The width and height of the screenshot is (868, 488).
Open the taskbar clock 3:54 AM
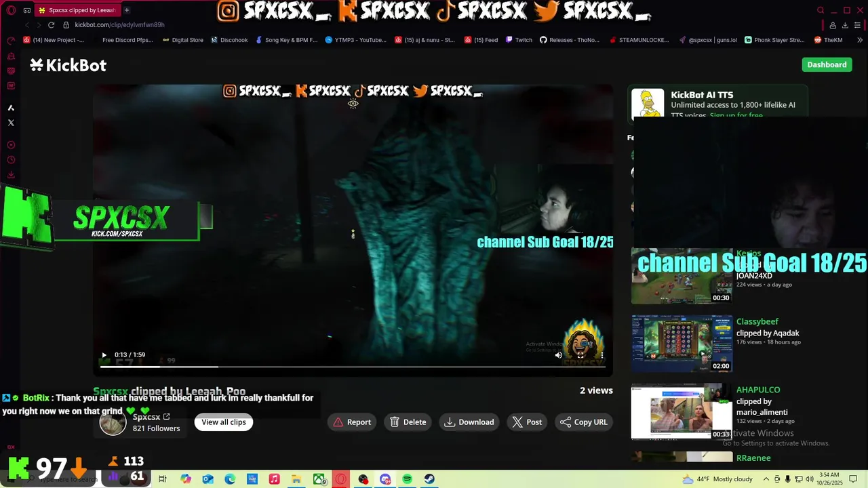(829, 479)
